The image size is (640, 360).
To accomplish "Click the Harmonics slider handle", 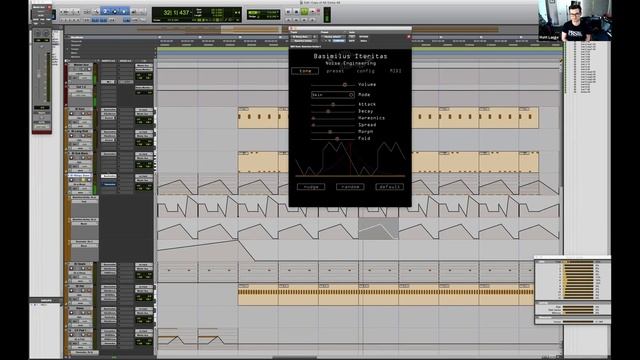I will click(x=313, y=118).
